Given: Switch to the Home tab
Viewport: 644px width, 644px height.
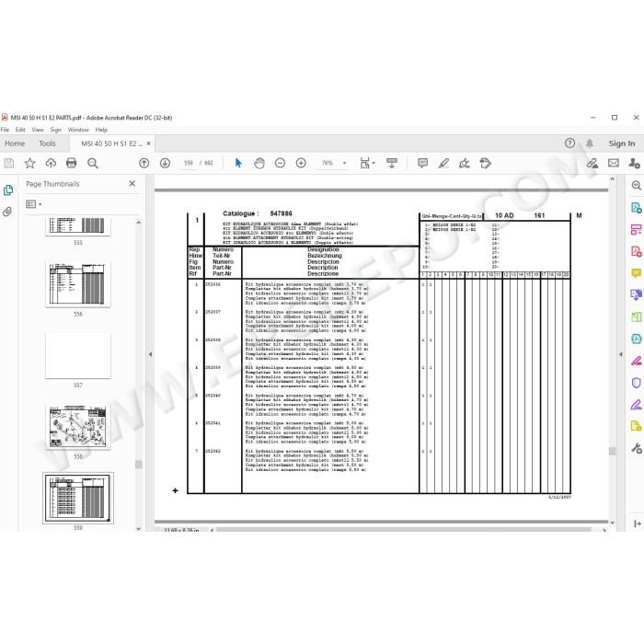Looking at the screenshot, I should 15,144.
